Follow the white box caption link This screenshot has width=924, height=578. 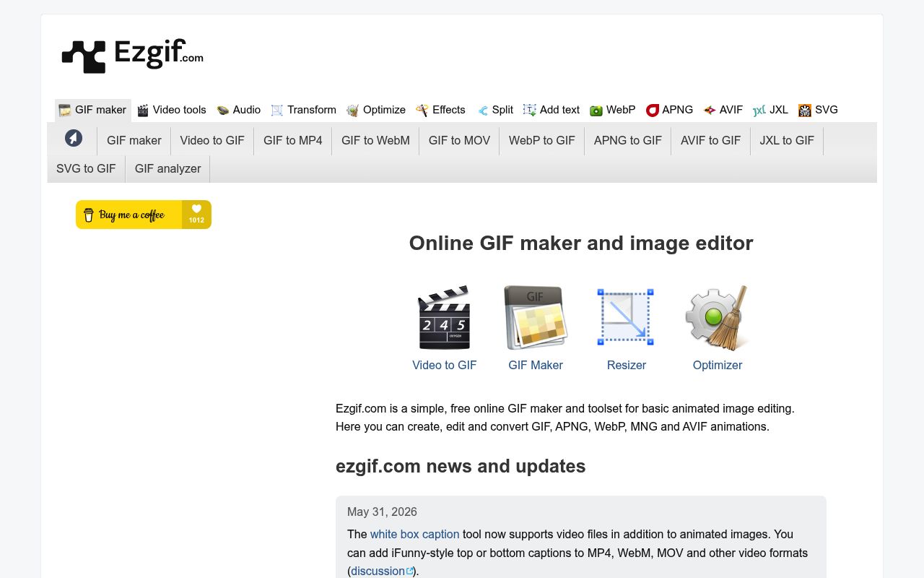(415, 534)
